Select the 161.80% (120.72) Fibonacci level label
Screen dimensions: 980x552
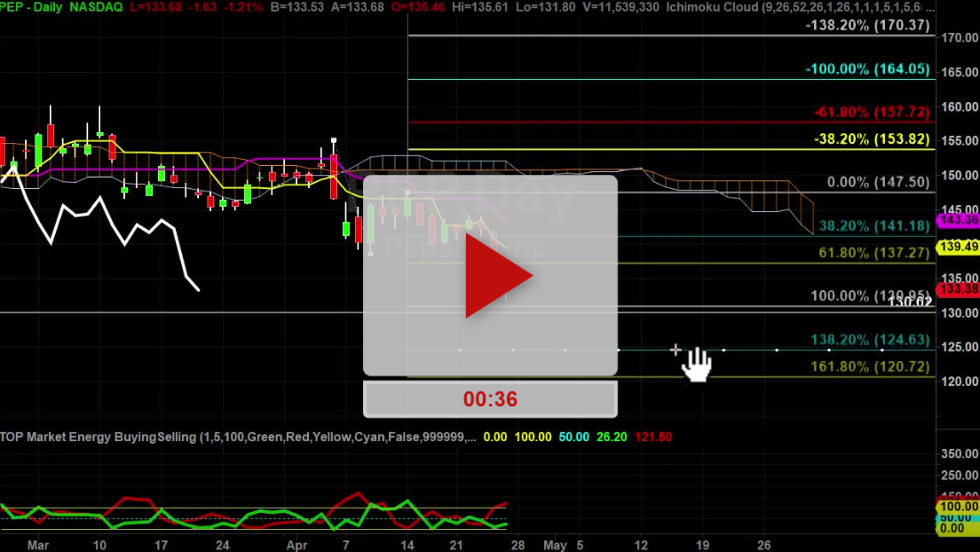[870, 367]
